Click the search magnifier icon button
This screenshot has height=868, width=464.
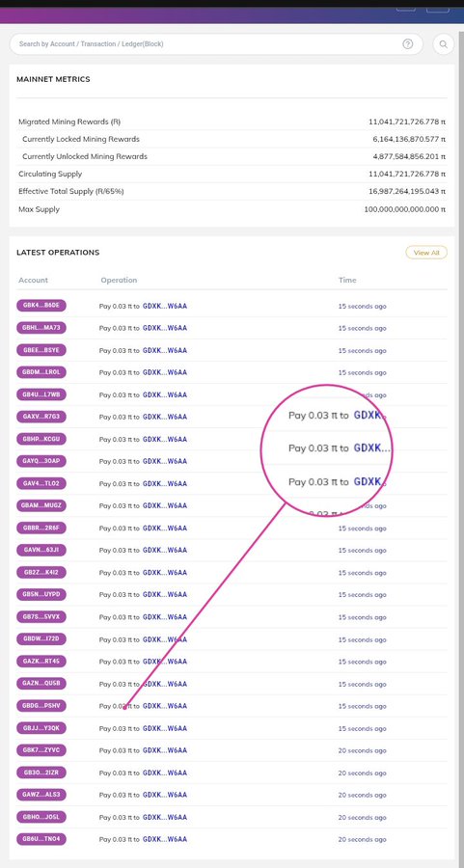point(444,44)
